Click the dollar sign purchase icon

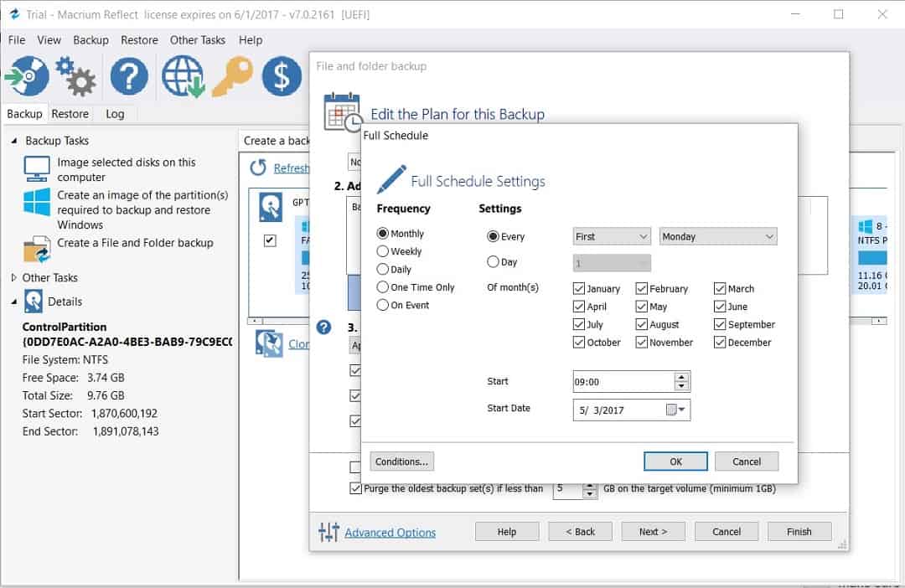(x=282, y=76)
